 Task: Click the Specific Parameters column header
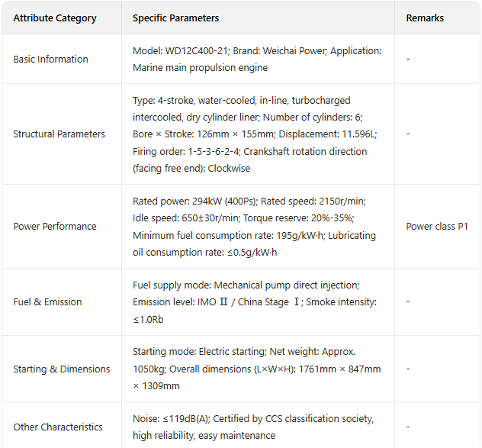[x=175, y=18]
